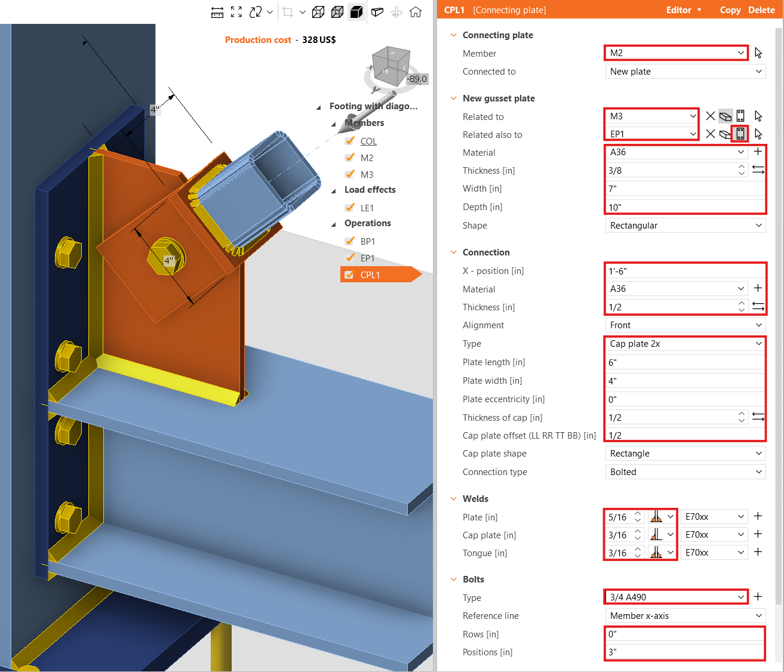
Task: Toggle visibility checkbox for M2 member
Action: point(350,158)
